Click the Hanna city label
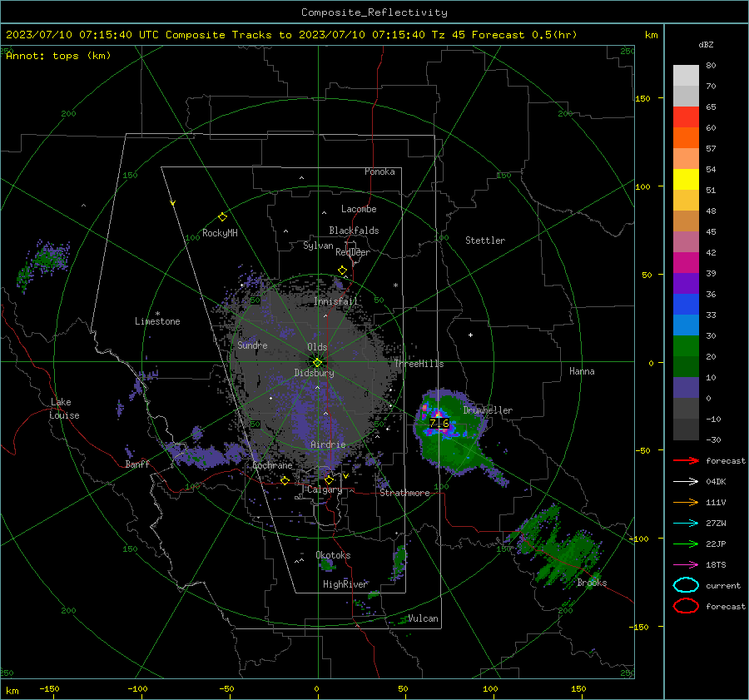Image resolution: width=749 pixels, height=700 pixels. pyautogui.click(x=582, y=370)
